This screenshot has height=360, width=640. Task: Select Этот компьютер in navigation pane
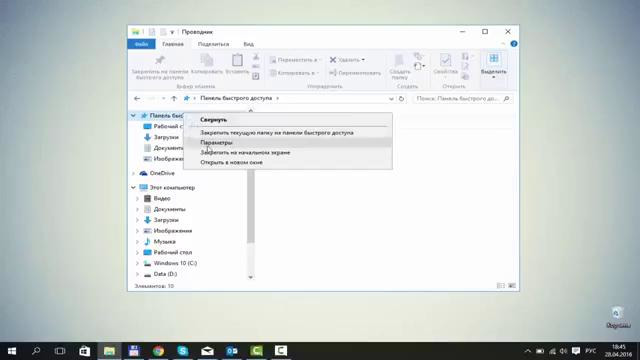tap(172, 188)
